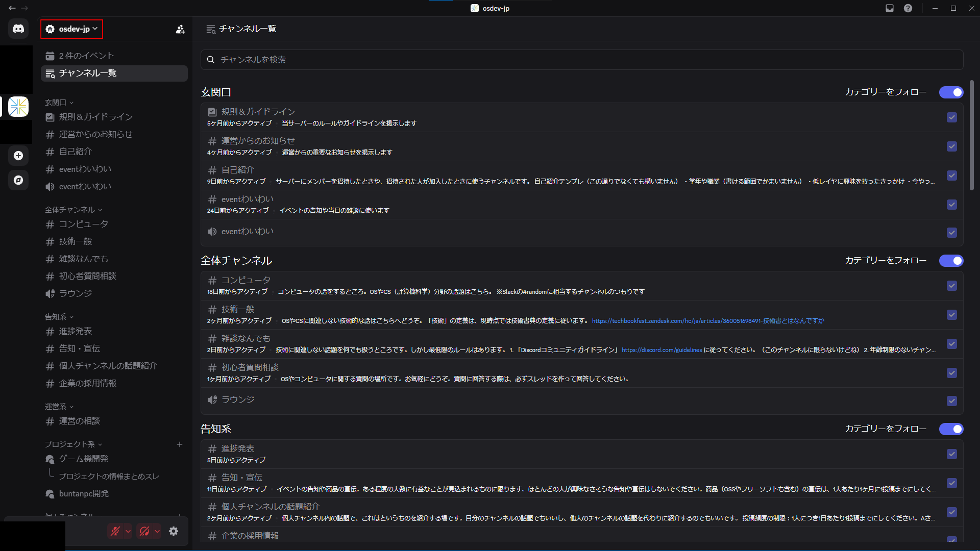Open the inbox icon in title bar
This screenshot has height=551, width=980.
pos(890,8)
